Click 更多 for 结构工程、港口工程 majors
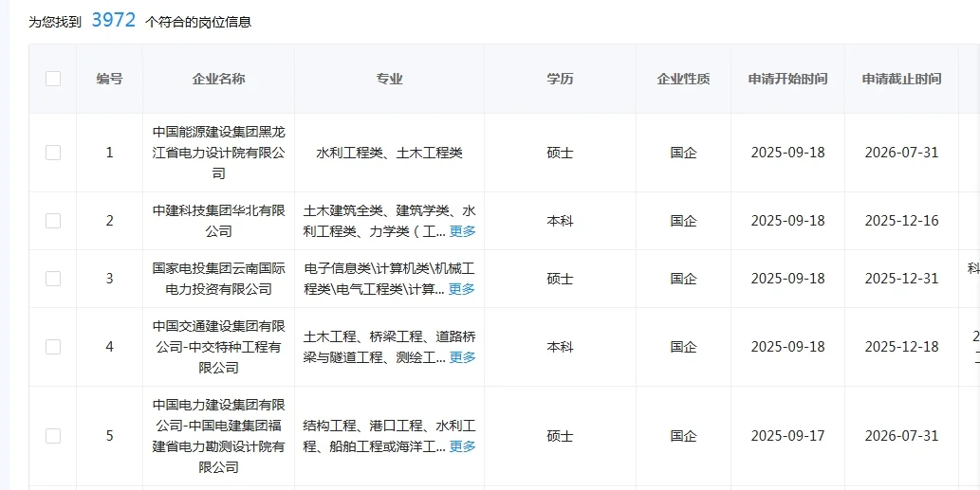This screenshot has width=980, height=490. (x=463, y=446)
